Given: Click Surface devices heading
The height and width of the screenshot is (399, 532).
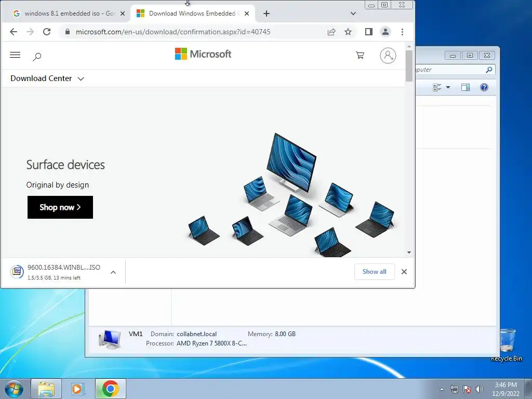Looking at the screenshot, I should (x=65, y=165).
